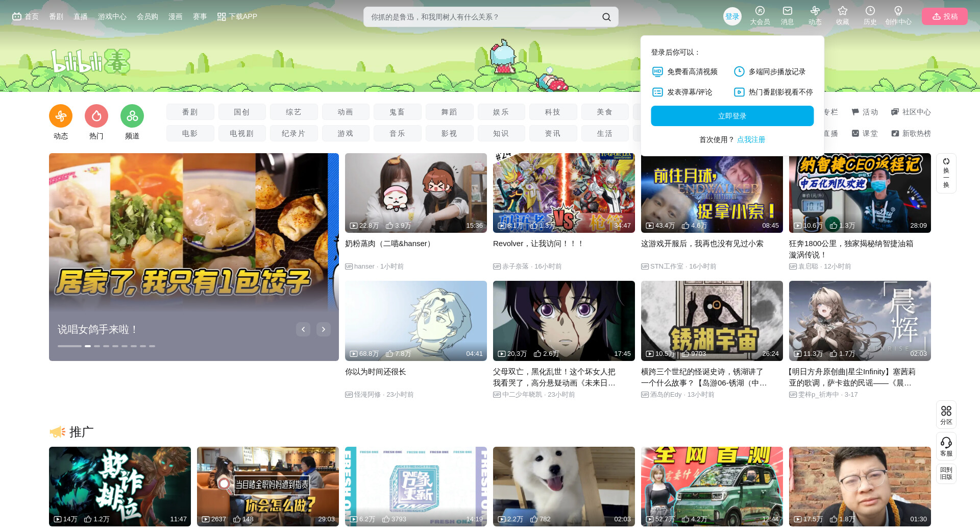Open the white dog promo thumbnail
The width and height of the screenshot is (980, 531).
point(564,487)
